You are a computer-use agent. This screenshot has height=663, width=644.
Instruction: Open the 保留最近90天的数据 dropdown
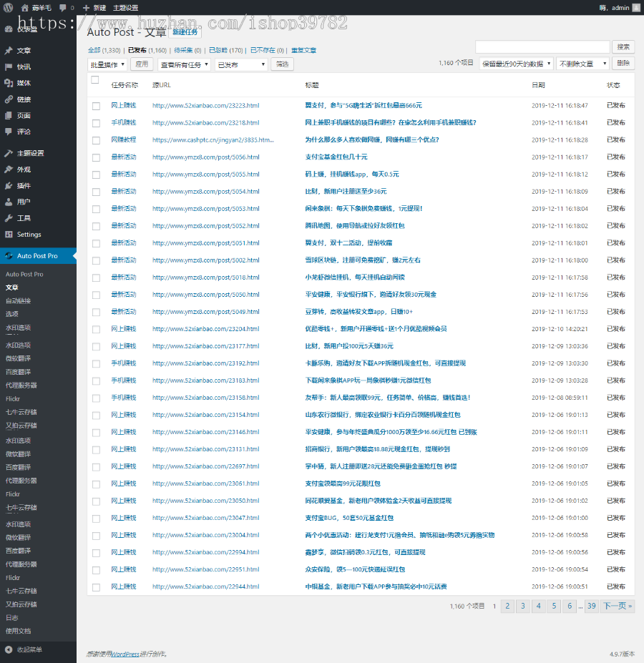[x=515, y=64]
